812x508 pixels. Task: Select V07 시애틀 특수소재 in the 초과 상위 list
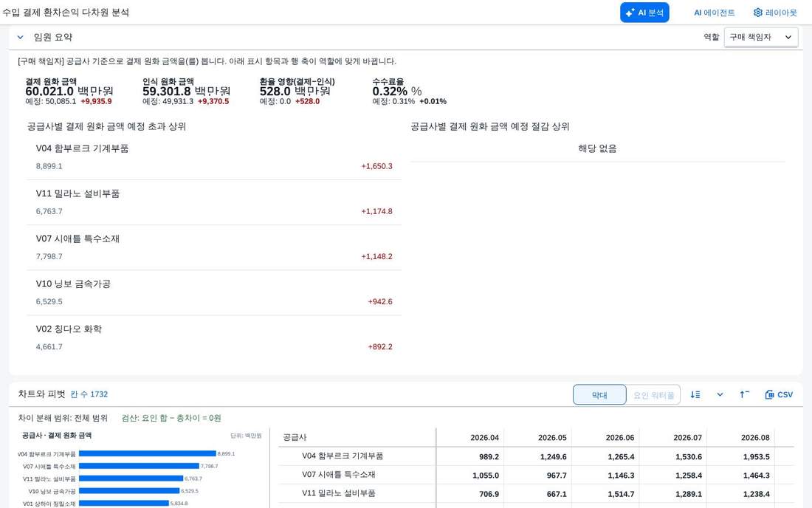click(x=214, y=247)
